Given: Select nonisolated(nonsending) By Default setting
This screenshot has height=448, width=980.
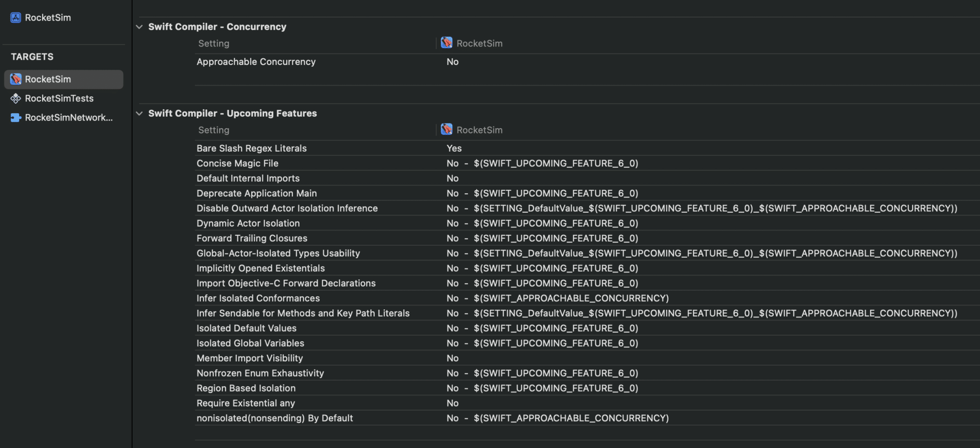Looking at the screenshot, I should pos(275,418).
